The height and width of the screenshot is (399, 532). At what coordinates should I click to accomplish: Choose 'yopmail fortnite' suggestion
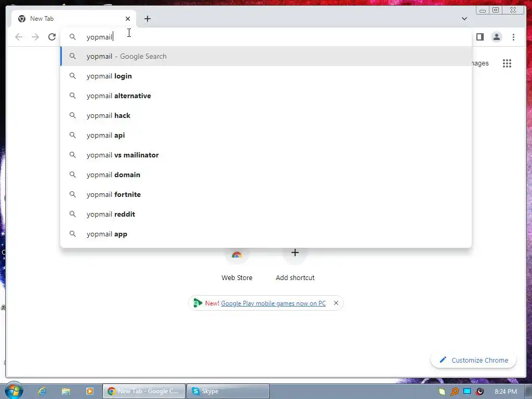coord(265,194)
